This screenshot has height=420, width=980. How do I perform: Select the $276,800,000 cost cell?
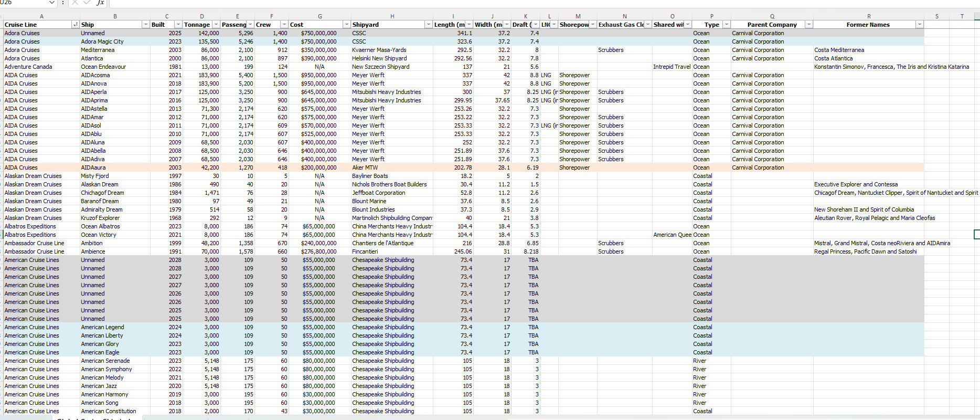[320, 251]
